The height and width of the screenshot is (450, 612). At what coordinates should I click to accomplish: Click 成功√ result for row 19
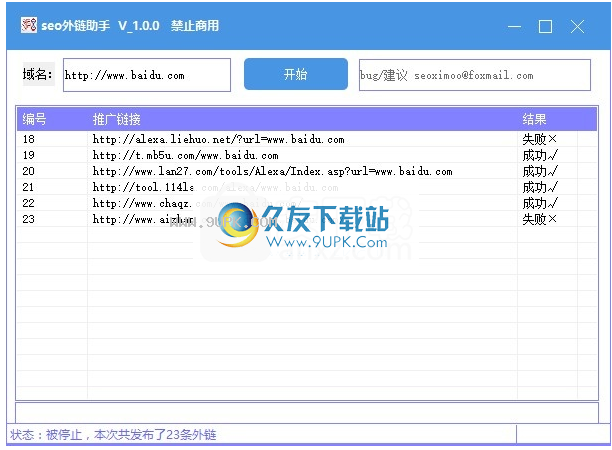tap(540, 155)
